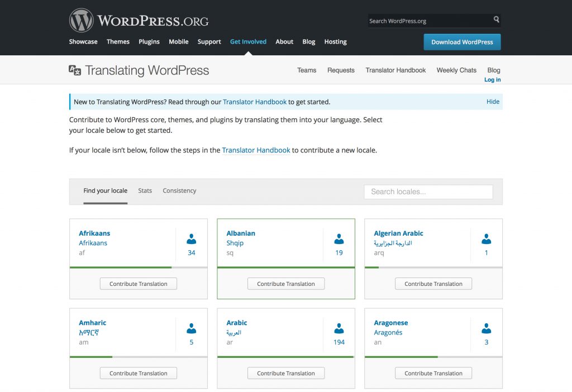Click the Download WordPress button
Screen dimensions: 572x392
pyautogui.click(x=462, y=42)
